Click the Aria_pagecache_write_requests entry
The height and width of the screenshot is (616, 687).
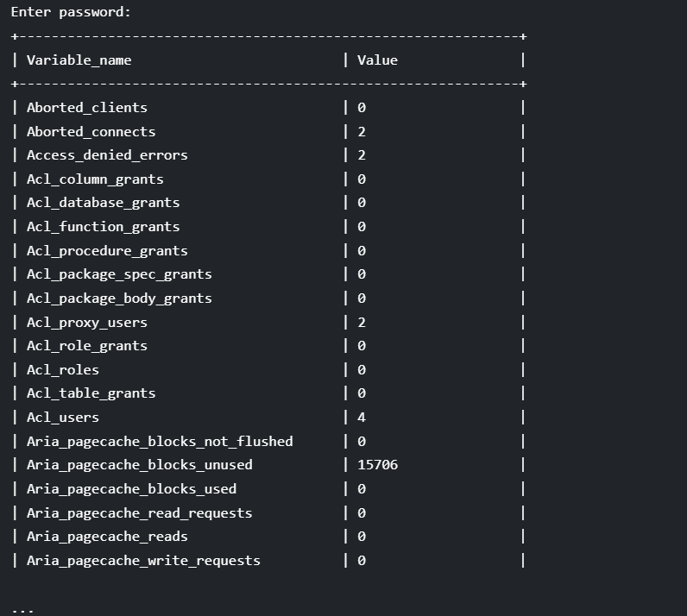point(143,561)
